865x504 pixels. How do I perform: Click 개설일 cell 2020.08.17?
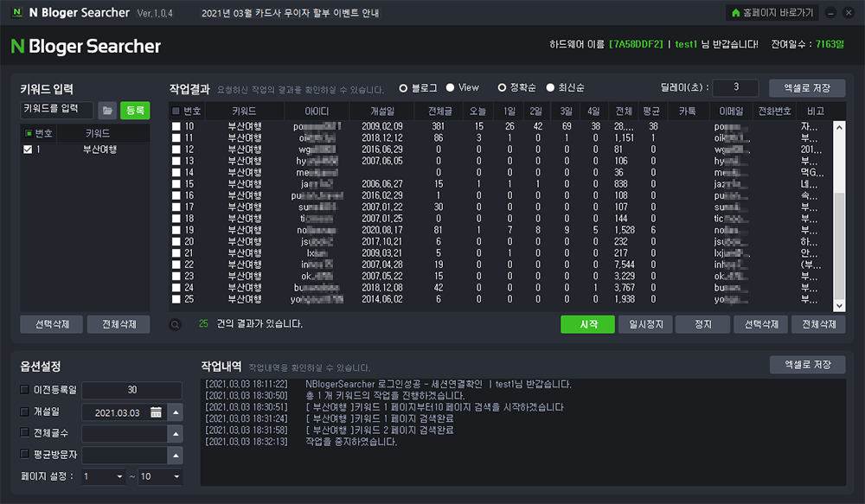point(382,230)
